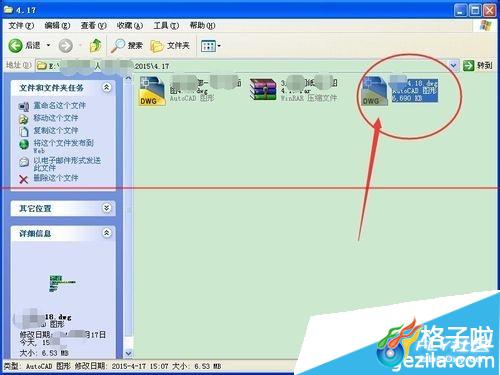Click the Go button beside address bar

[477, 65]
